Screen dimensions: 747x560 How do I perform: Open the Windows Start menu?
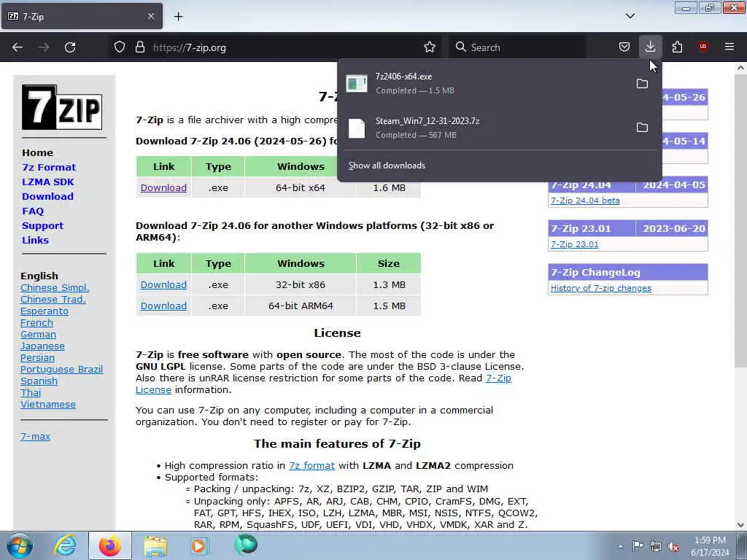(20, 545)
